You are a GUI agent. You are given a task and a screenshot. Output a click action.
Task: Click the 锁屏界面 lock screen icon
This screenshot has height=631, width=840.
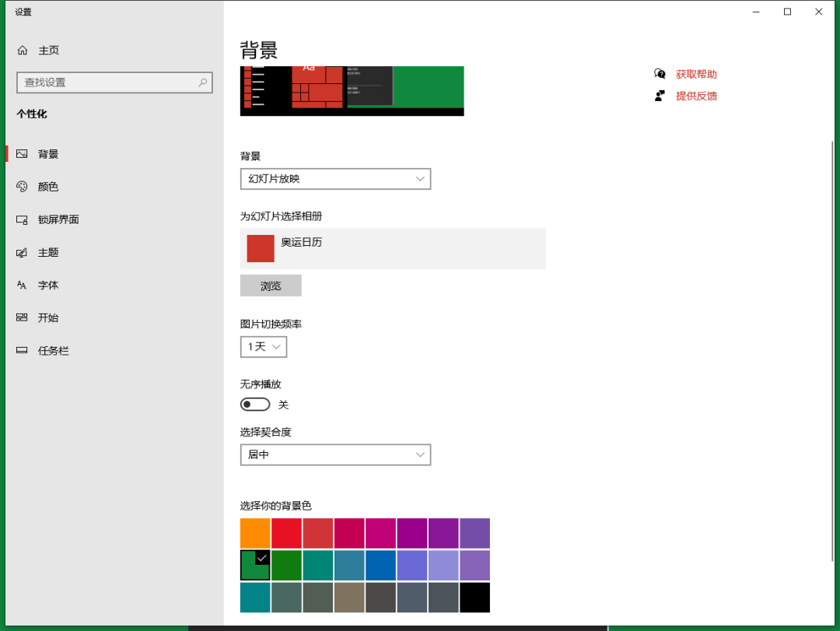[x=22, y=220]
